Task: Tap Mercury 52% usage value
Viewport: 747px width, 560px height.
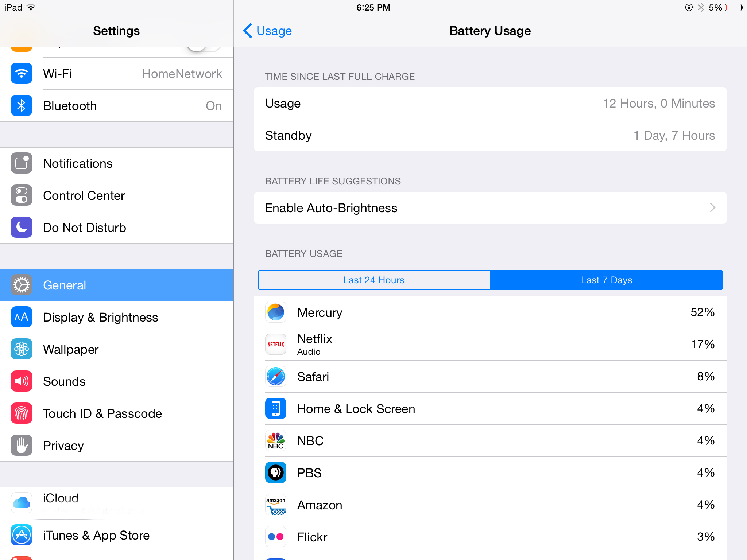Action: (703, 312)
